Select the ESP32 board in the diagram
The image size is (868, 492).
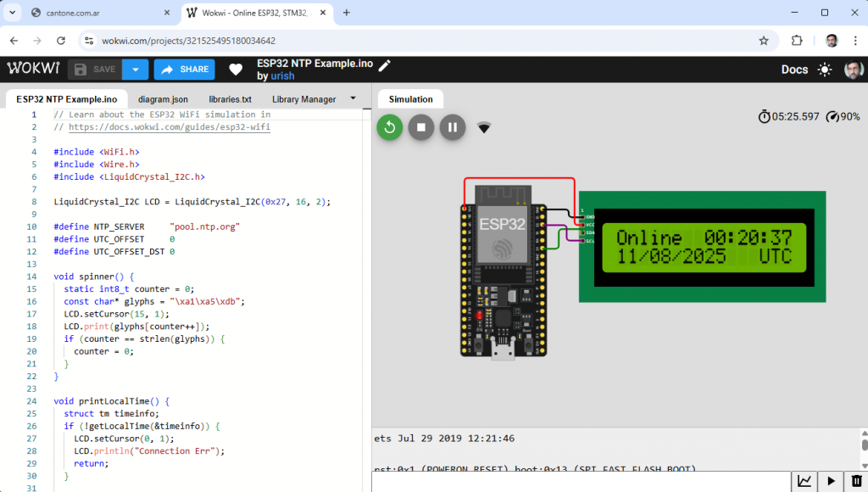[x=504, y=273]
